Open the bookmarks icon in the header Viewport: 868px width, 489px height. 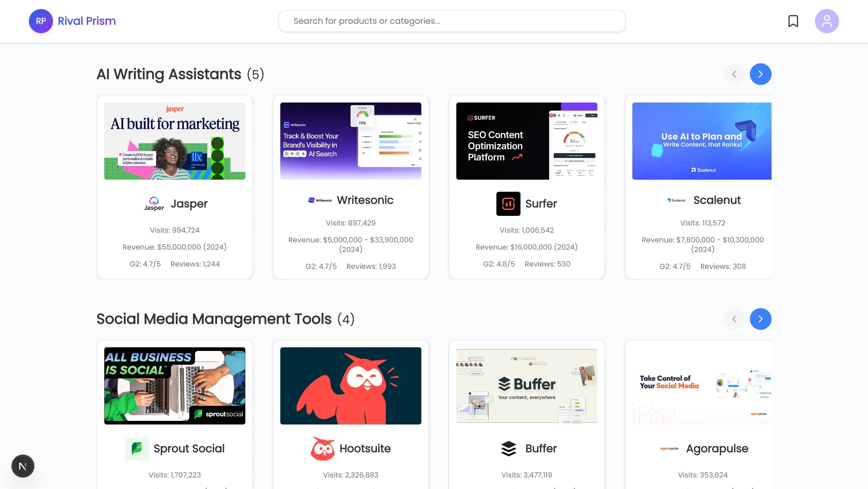[x=794, y=21]
